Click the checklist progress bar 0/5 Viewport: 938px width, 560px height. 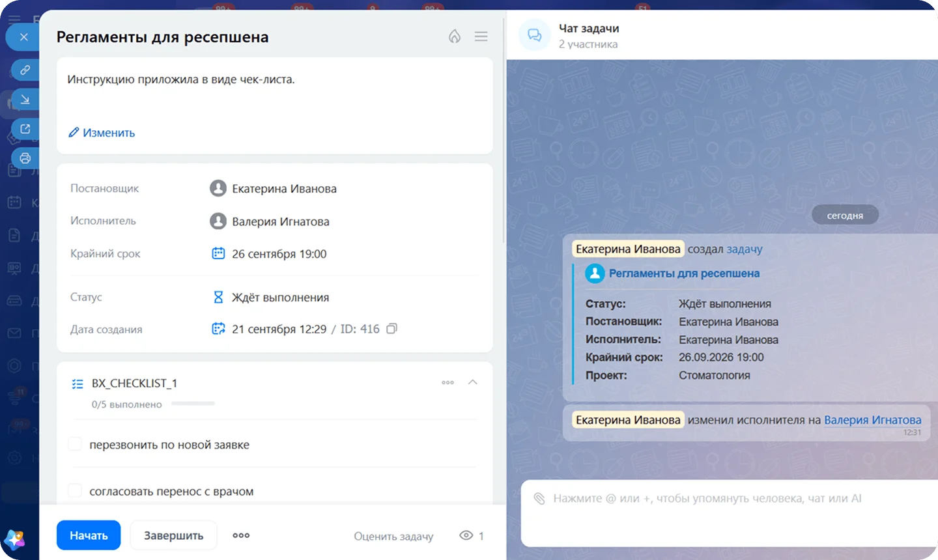(x=193, y=404)
